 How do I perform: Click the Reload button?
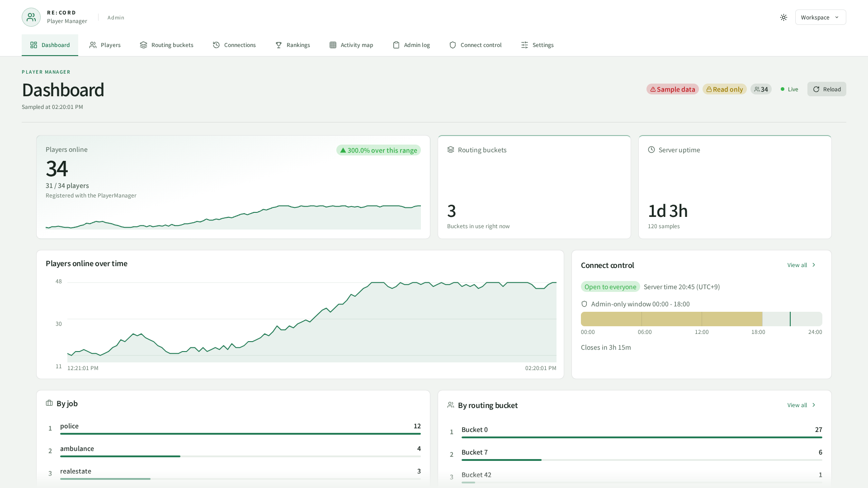[827, 89]
